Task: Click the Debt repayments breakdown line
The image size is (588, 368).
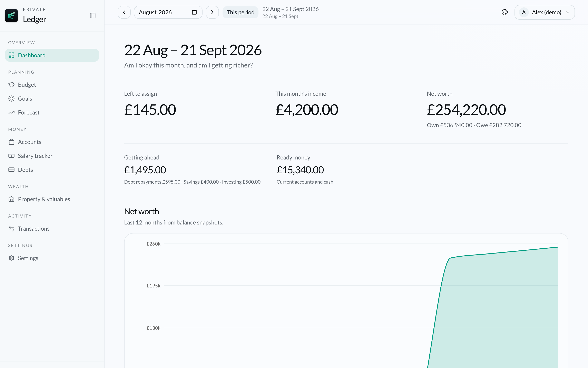Action: tap(192, 182)
